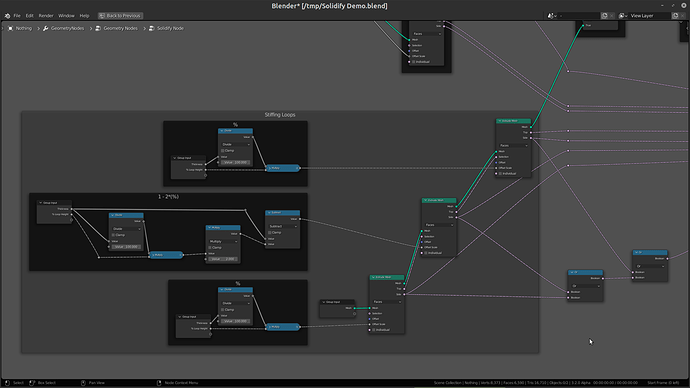
Task: Toggle Clamp checkbox in top Divide node
Action: pyautogui.click(x=223, y=150)
